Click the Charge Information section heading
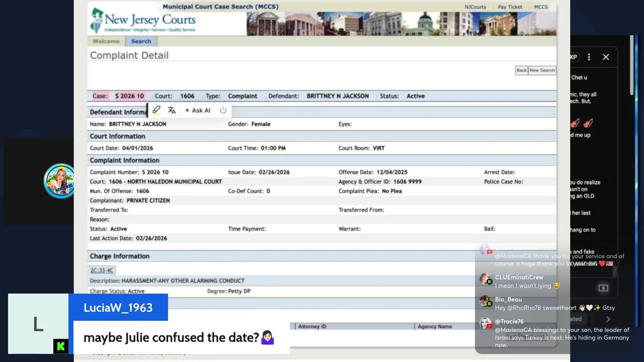Image resolution: width=644 pixels, height=362 pixels. (x=120, y=256)
